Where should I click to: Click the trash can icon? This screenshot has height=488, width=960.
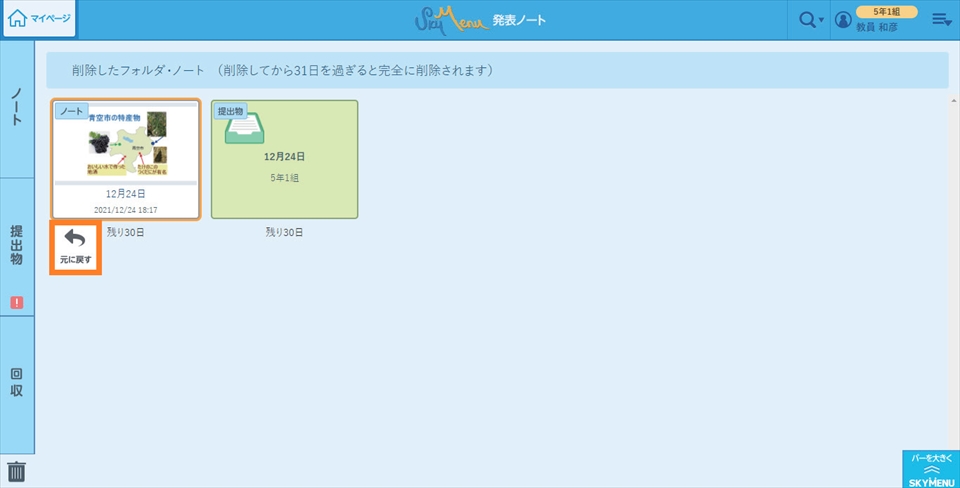pos(17,471)
